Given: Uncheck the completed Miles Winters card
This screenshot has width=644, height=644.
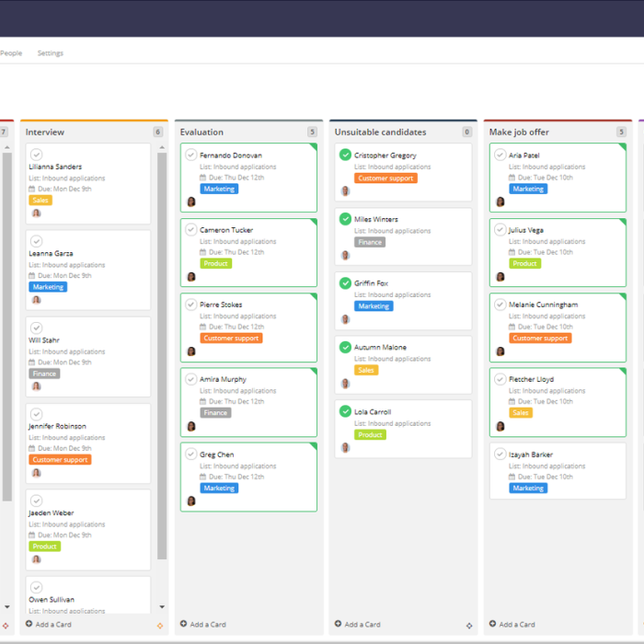Looking at the screenshot, I should pos(346,219).
